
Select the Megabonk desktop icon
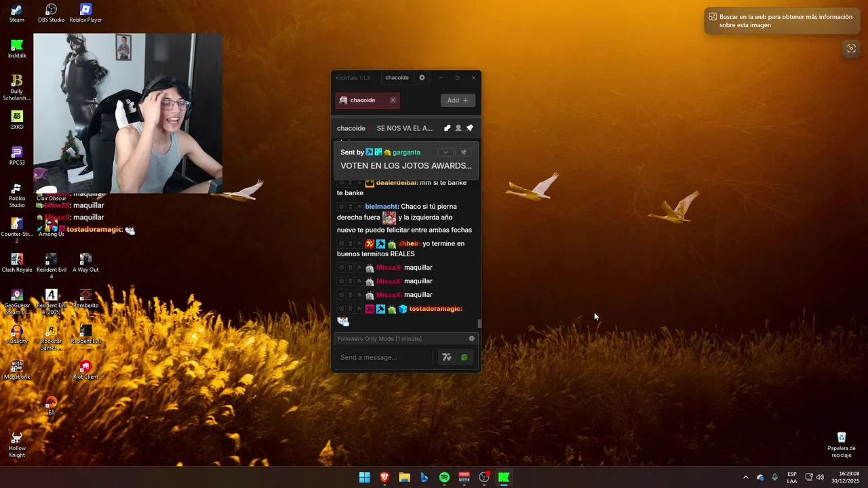[x=17, y=370]
